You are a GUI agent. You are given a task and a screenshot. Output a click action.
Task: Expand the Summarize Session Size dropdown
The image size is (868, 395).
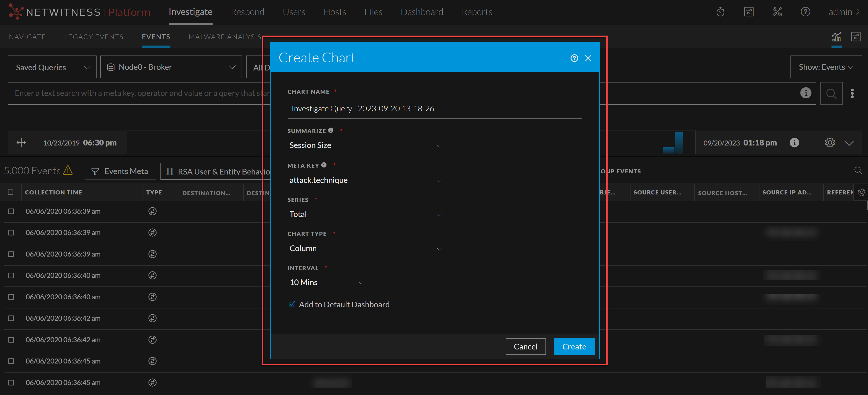click(x=365, y=145)
